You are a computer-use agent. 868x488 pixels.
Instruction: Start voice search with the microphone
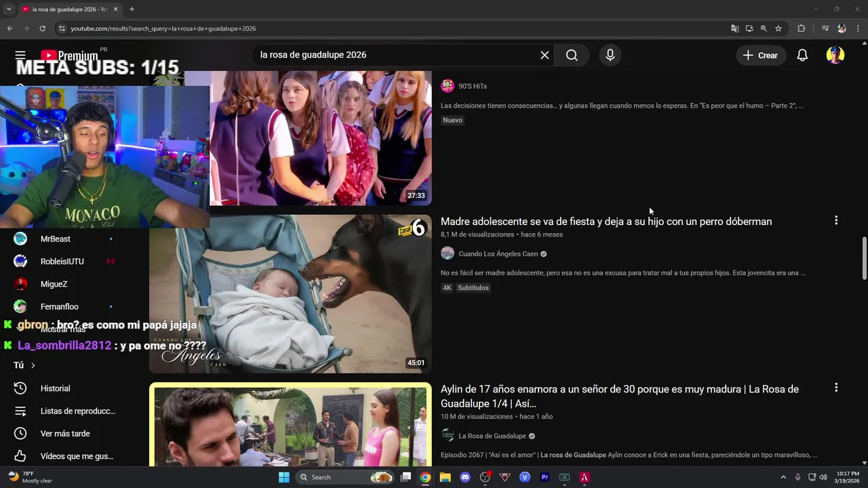click(610, 55)
